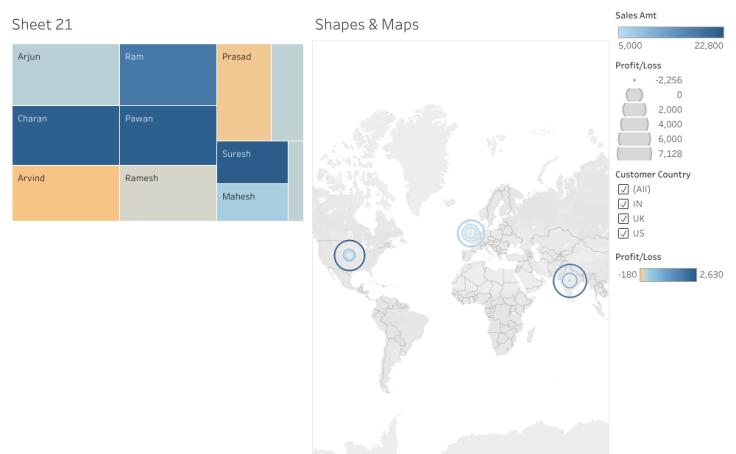Disable the US country checkbox
This screenshot has height=454, width=736.
tap(623, 233)
